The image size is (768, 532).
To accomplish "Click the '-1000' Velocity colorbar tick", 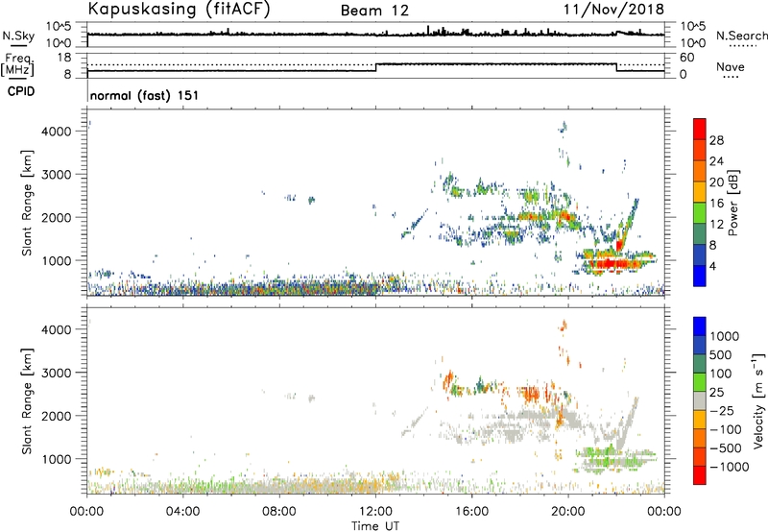I will [x=730, y=467].
